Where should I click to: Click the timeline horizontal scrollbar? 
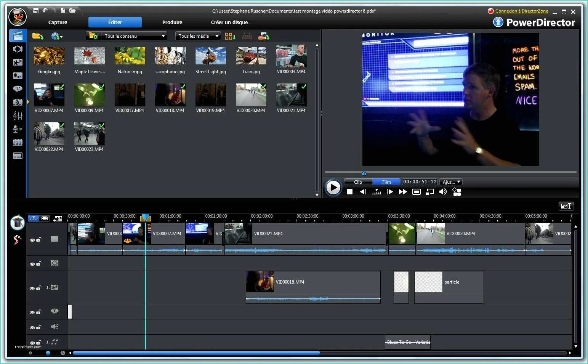coord(196,353)
